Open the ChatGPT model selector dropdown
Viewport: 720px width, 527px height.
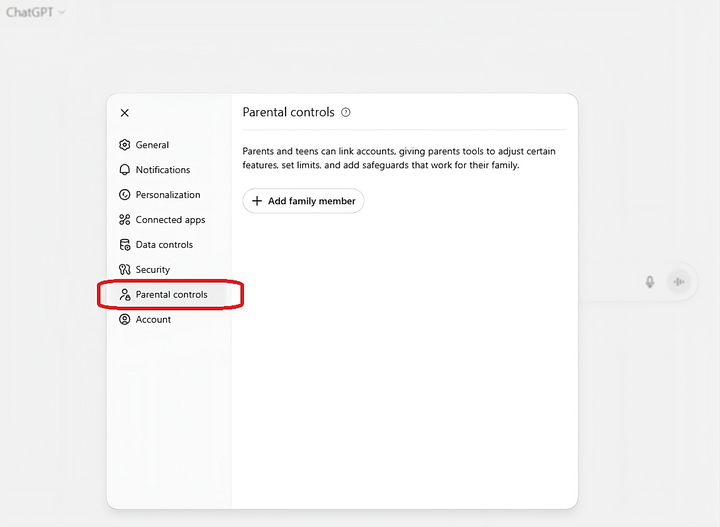(x=36, y=13)
